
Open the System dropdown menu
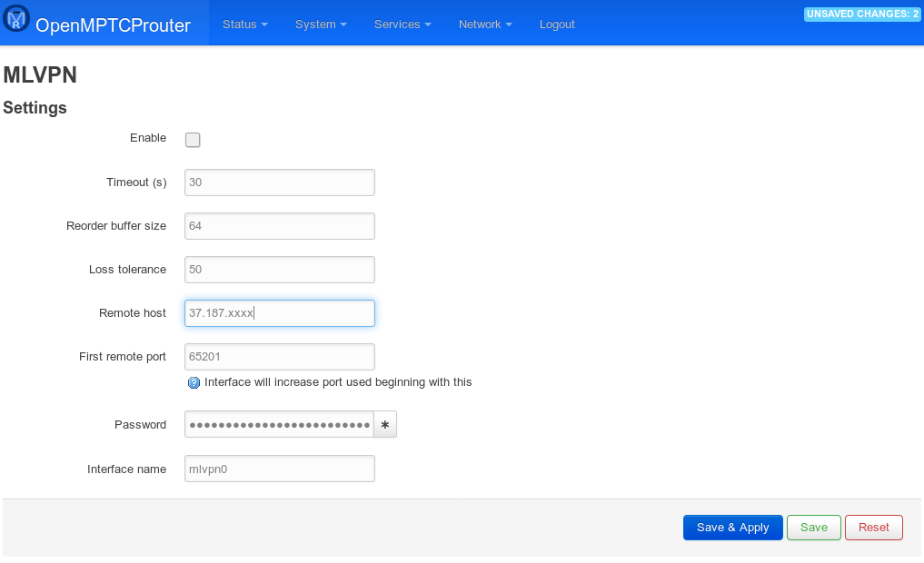coord(321,25)
